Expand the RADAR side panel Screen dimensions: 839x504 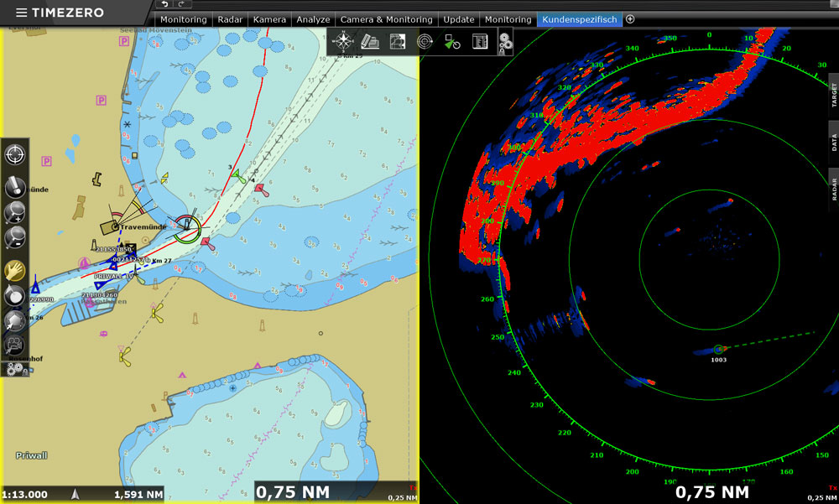pyautogui.click(x=833, y=189)
